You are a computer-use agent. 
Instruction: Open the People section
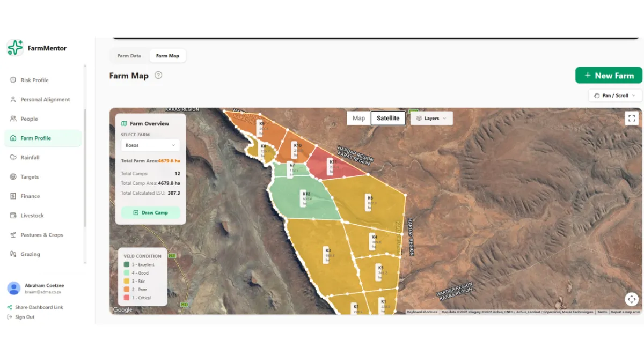coord(43,119)
